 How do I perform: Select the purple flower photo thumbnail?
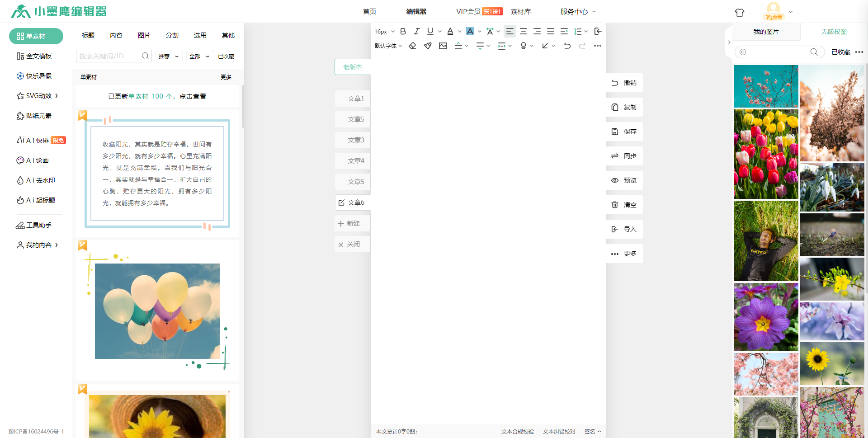tap(766, 317)
